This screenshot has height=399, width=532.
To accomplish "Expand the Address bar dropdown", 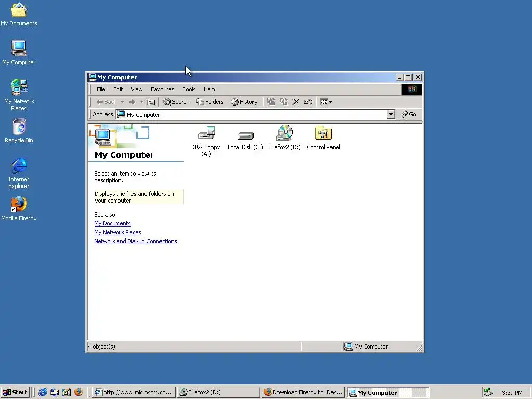I will pos(391,114).
